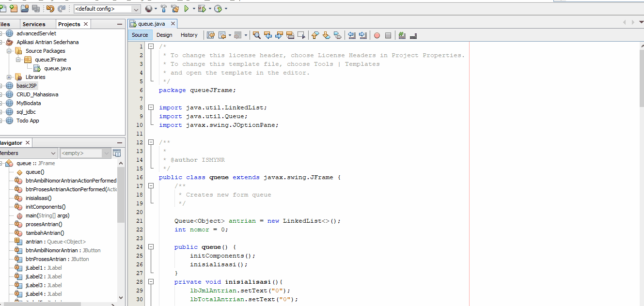
Task: Run the project with green arrow
Action: 187,8
